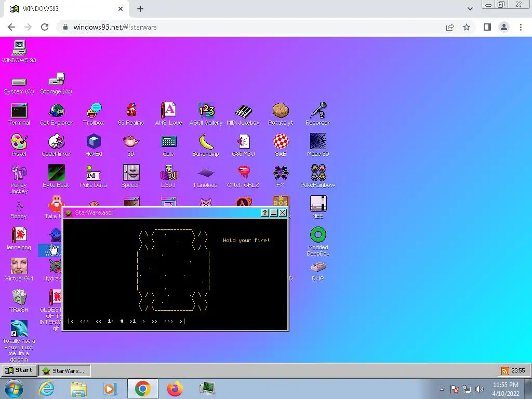This screenshot has width=532, height=399.
Task: Click the RSS feed tray icon
Action: [x=505, y=370]
